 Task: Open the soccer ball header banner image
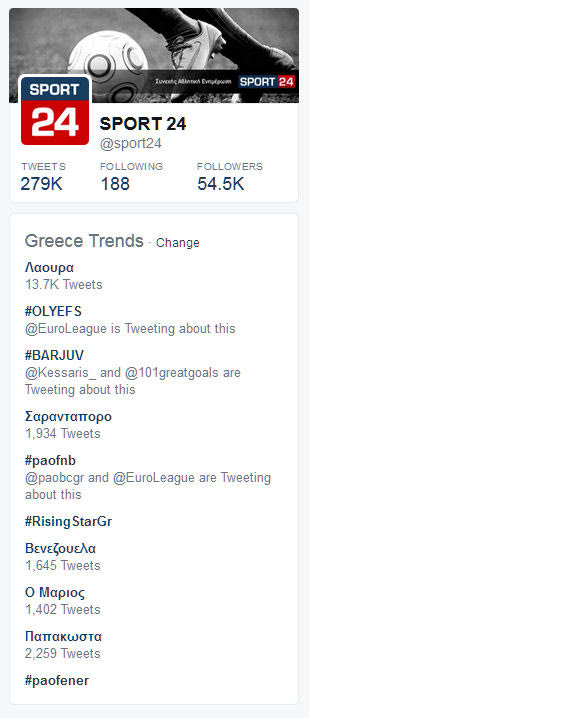pyautogui.click(x=154, y=55)
